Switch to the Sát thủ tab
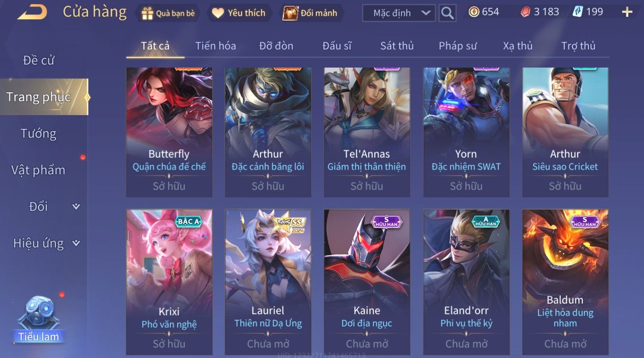Screen dimensions: 644x358 click(x=397, y=46)
